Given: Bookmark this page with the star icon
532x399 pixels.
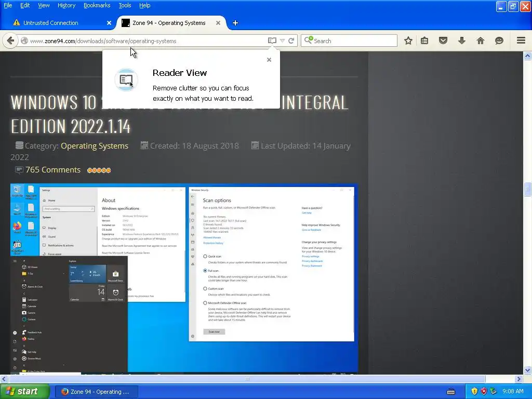Looking at the screenshot, I should point(408,41).
